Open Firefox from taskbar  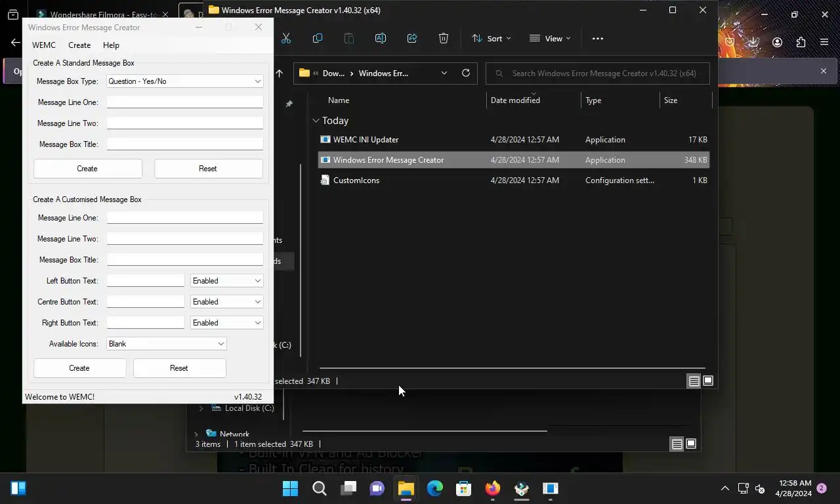[x=493, y=488]
